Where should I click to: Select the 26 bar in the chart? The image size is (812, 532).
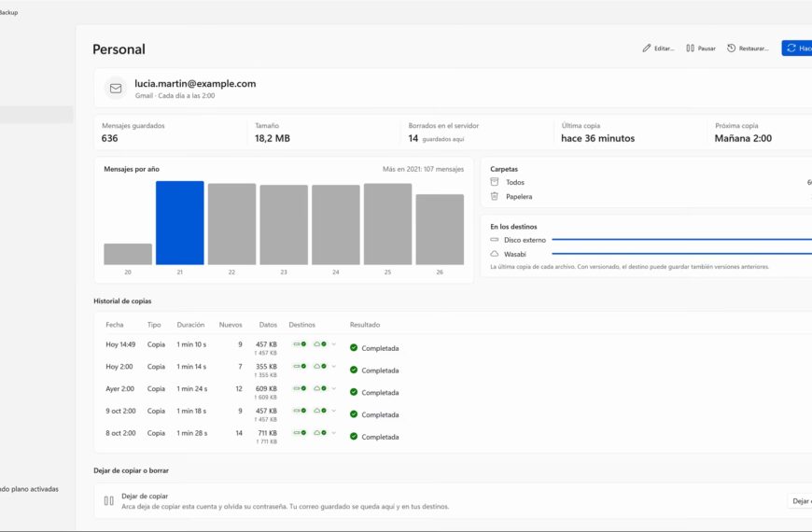tap(440, 230)
